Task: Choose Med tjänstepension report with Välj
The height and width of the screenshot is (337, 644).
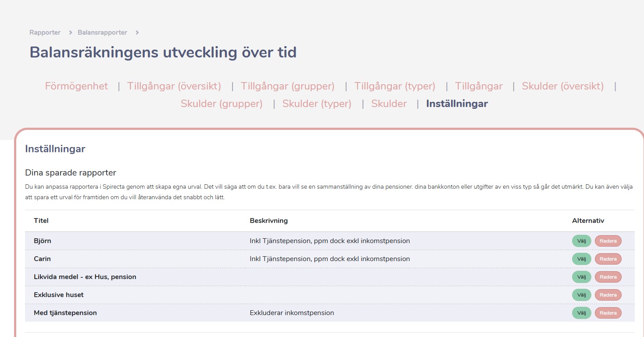Action: [581, 313]
